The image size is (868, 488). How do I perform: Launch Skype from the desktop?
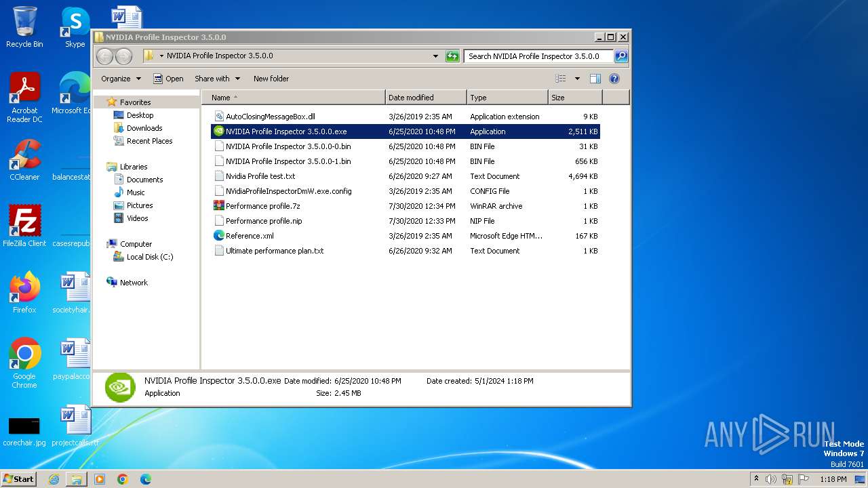pyautogui.click(x=75, y=27)
